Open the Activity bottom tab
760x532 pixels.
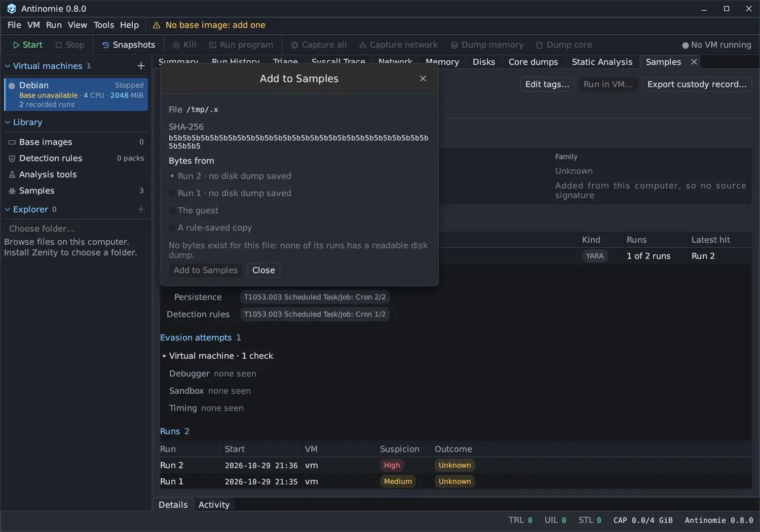click(x=214, y=505)
